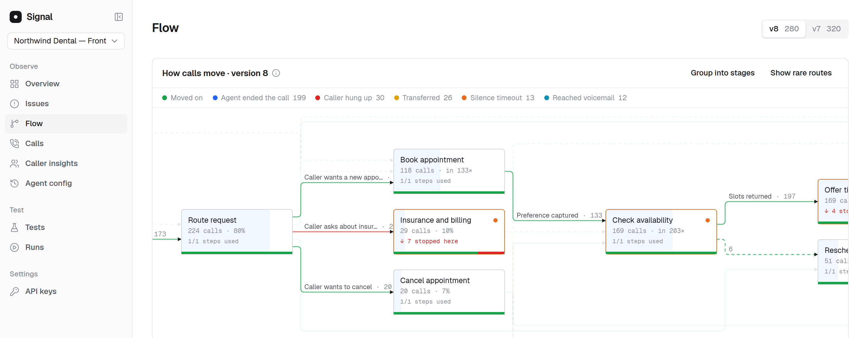The height and width of the screenshot is (338, 868).
Task: Click the Calls phone icon
Action: (x=14, y=143)
